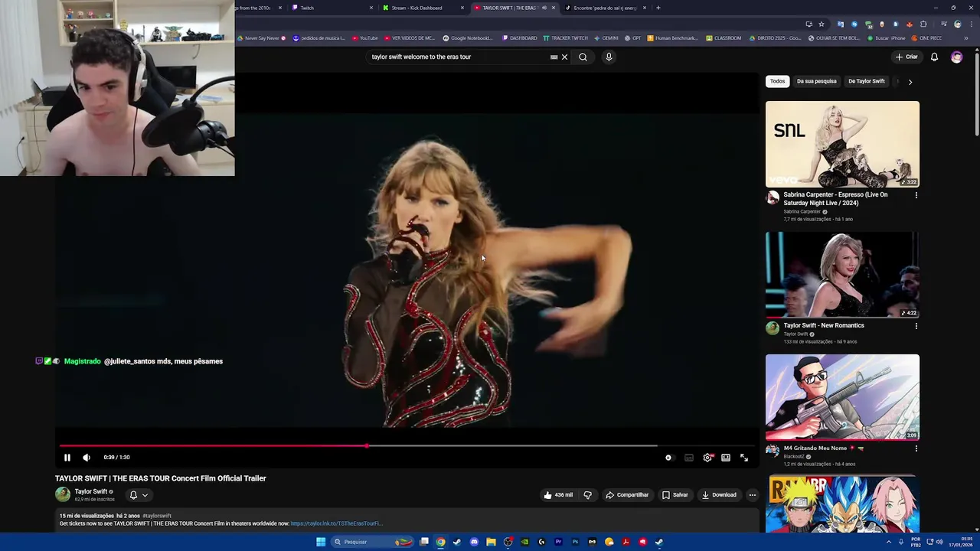Viewport: 980px width, 551px height.
Task: Click the red playhead scrubber dot
Action: click(367, 445)
